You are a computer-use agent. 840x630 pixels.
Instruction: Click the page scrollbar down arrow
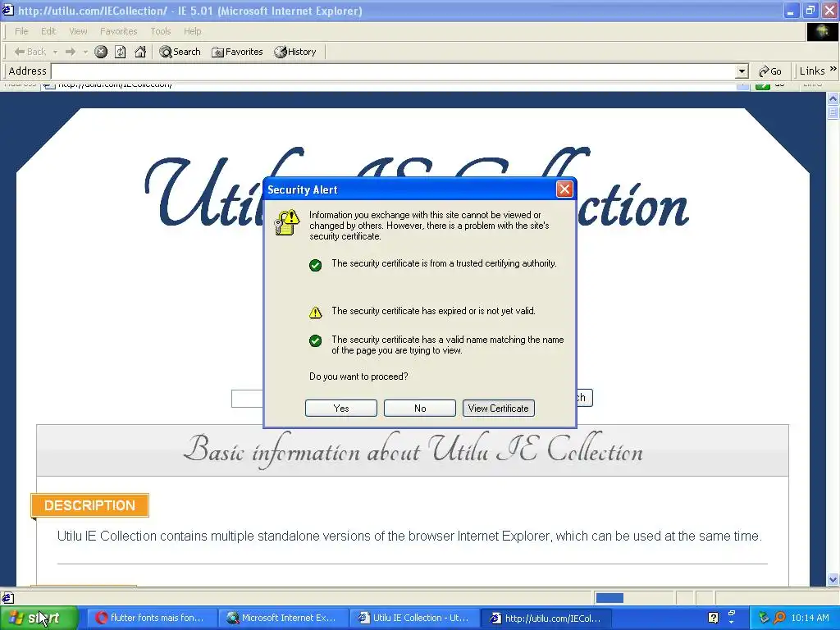point(833,579)
